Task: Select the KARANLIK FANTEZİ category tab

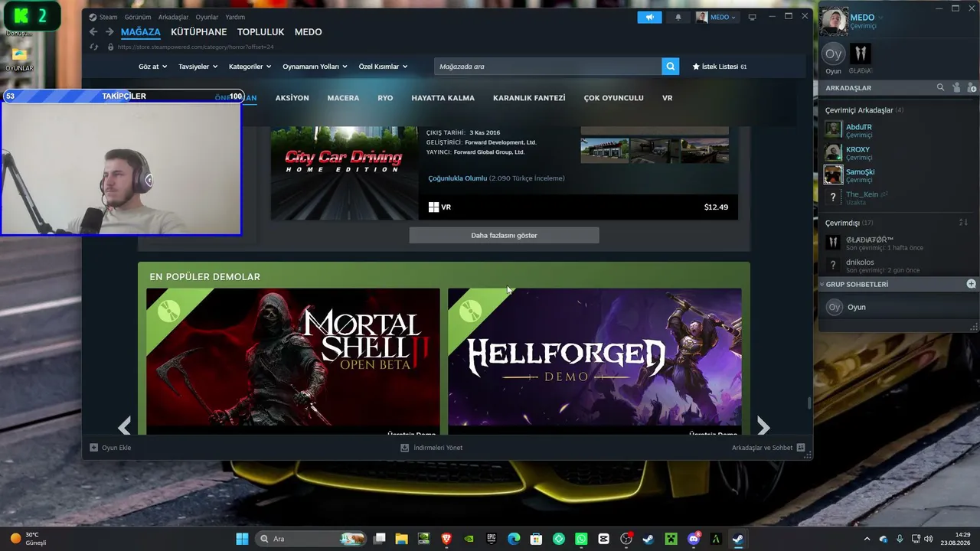Action: click(x=529, y=98)
